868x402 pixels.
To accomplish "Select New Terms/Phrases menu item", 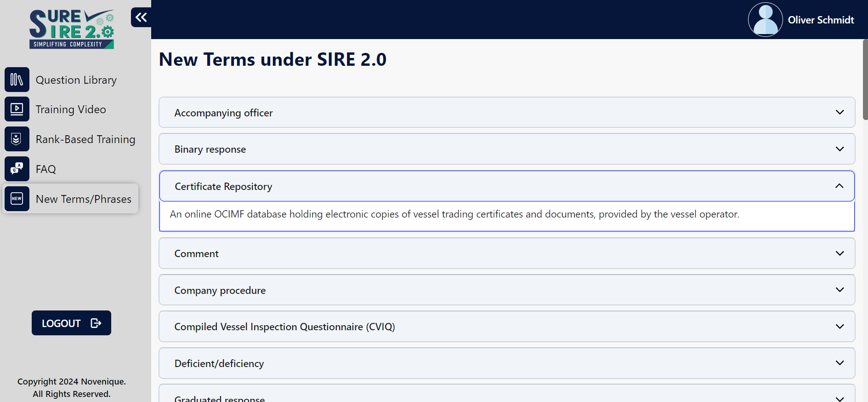I will pos(71,199).
